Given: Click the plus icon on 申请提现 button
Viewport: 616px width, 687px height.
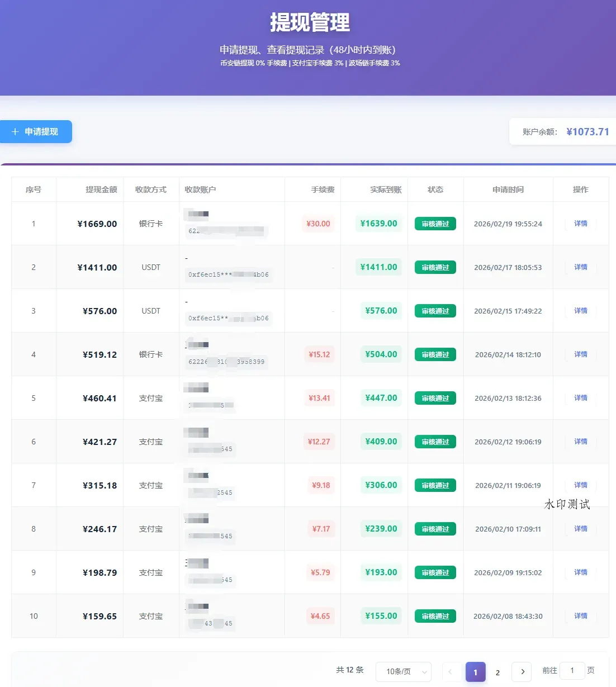Looking at the screenshot, I should pyautogui.click(x=15, y=132).
